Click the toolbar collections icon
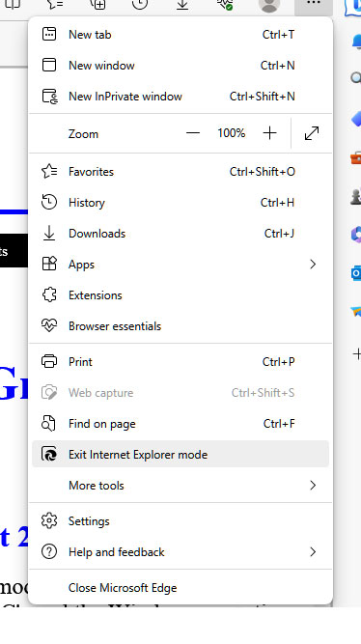361x644 pixels. (97, 4)
